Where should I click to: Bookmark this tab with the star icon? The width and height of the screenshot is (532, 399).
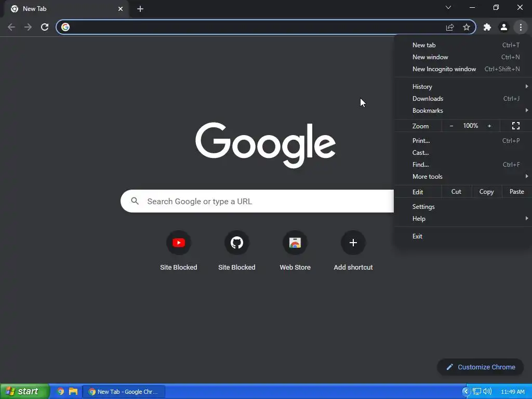click(467, 27)
